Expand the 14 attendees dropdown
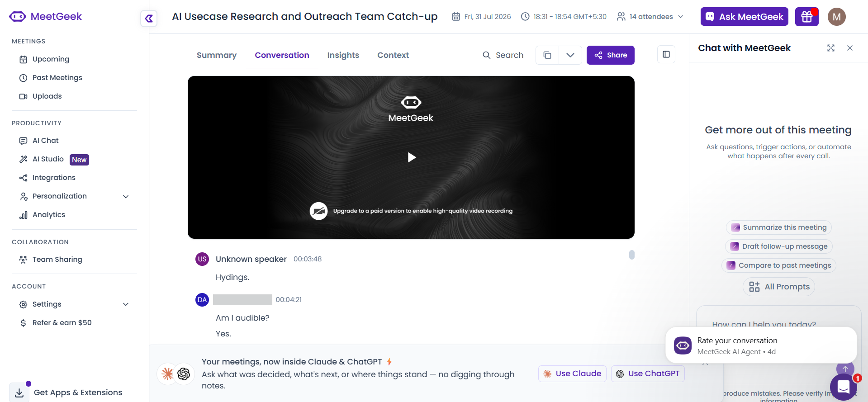868x402 pixels. [x=650, y=17]
